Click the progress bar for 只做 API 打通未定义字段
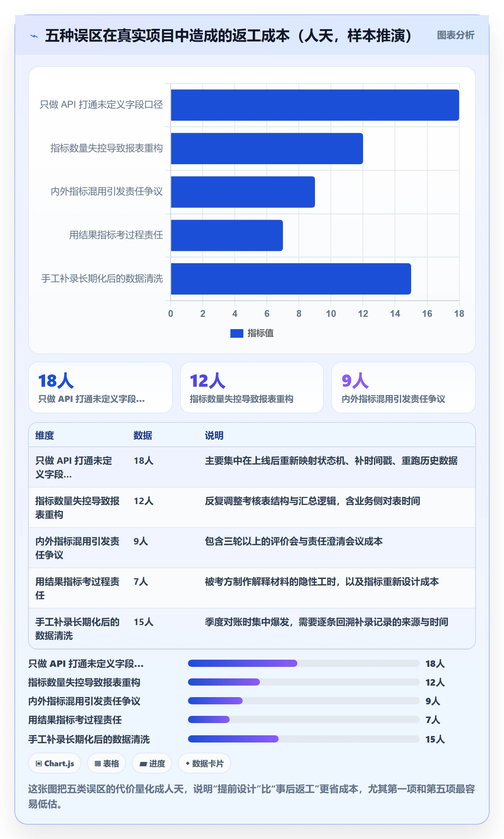Viewport: 504px width, 839px height. pos(304,663)
